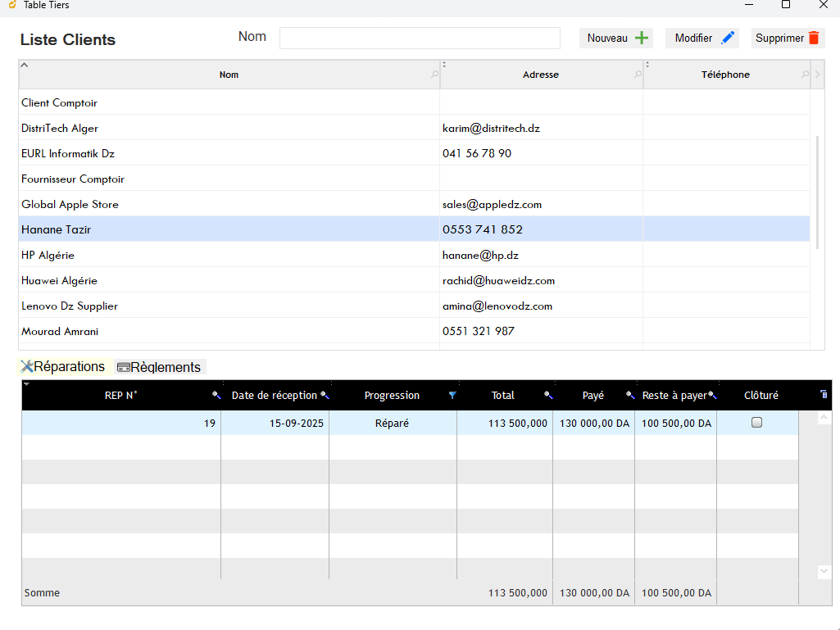
Task: Click the search magnifier in Adresse column header
Action: (638, 75)
